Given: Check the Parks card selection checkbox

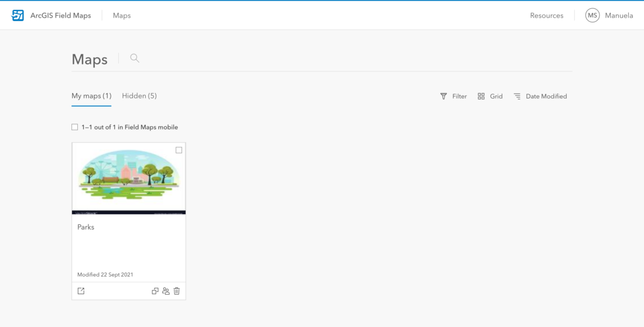Looking at the screenshot, I should click(x=179, y=150).
